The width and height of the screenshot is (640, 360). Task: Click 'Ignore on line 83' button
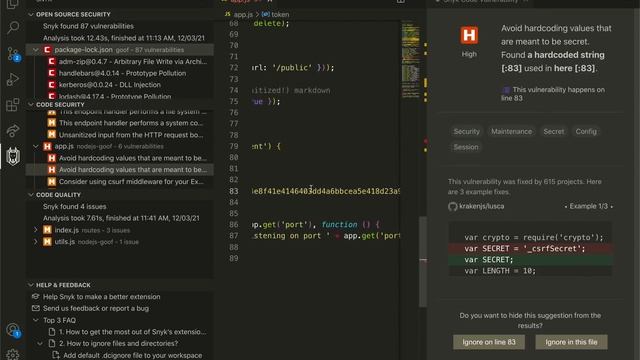489,342
